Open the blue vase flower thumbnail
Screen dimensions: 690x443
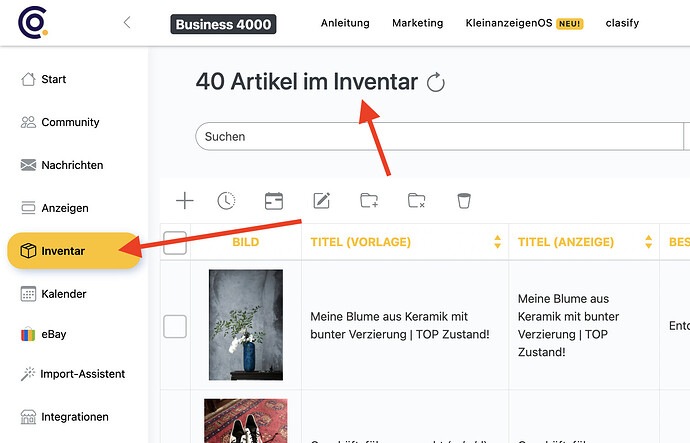pyautogui.click(x=245, y=325)
